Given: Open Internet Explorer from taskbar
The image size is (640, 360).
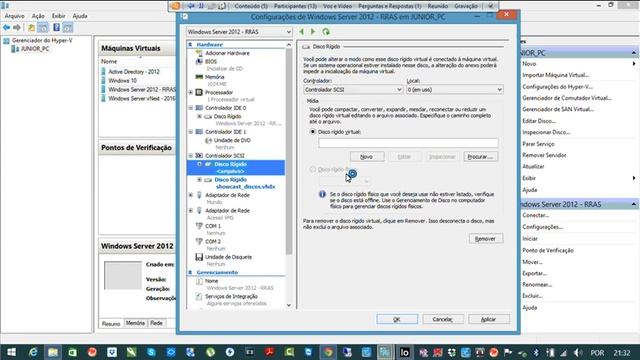Looking at the screenshot, I should 33,352.
